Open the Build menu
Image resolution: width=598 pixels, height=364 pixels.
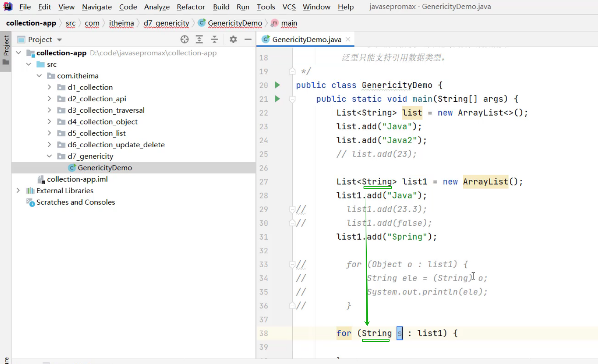[x=221, y=7]
